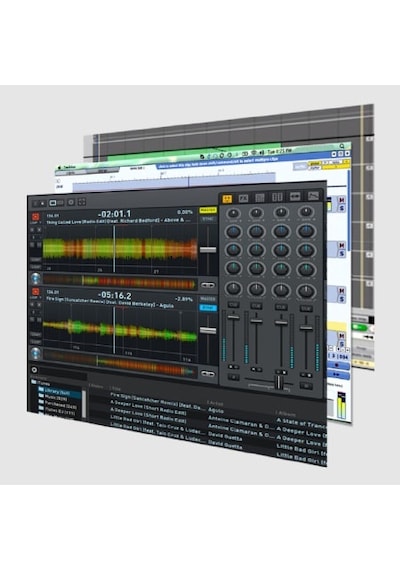The image size is (400, 570).
Task: Click the nudge pill button beside top deck overview
Action: (x=208, y=285)
